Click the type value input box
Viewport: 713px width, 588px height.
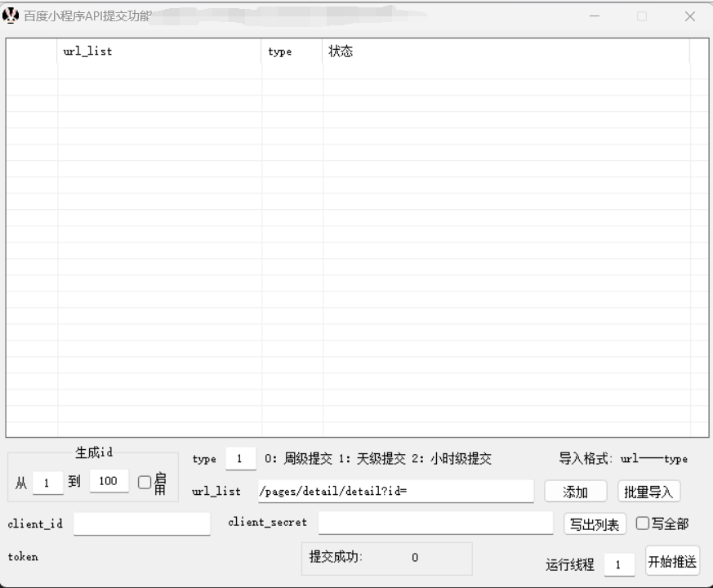pos(240,459)
